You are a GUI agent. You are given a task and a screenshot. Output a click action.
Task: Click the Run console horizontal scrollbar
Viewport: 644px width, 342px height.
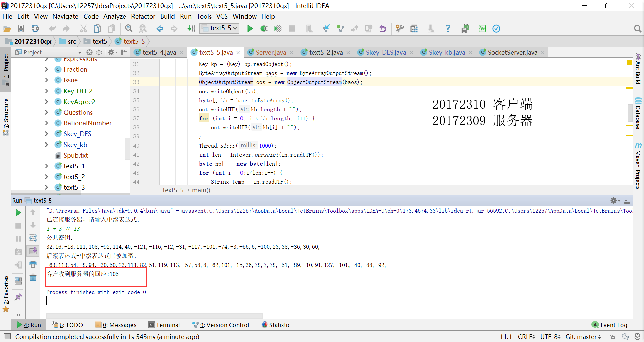point(154,316)
